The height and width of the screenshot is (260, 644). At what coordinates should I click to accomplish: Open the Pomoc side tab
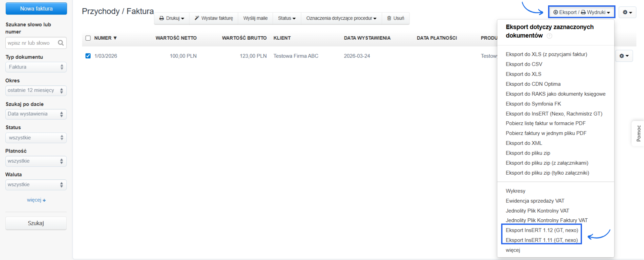coord(638,133)
